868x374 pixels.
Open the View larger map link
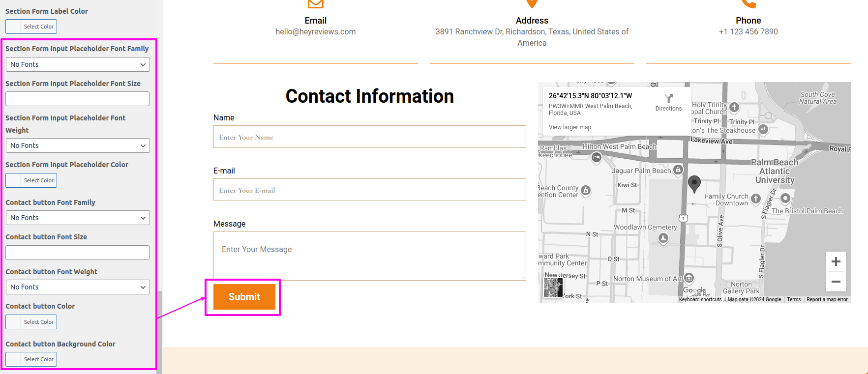pyautogui.click(x=569, y=127)
